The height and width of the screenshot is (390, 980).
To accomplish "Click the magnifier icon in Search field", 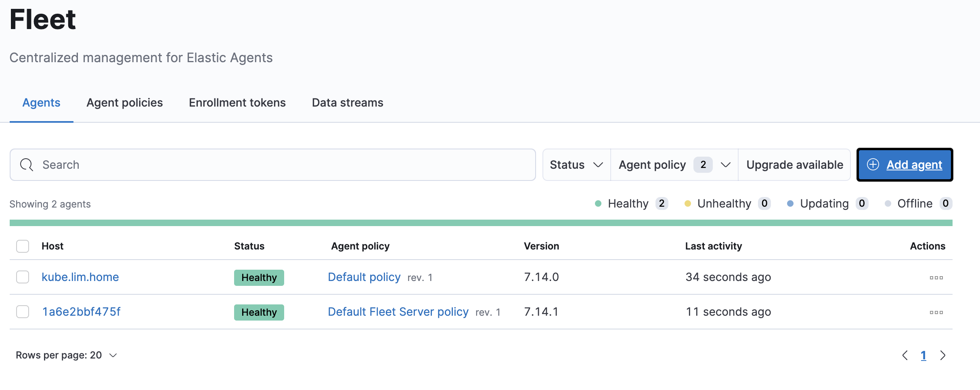I will pos(27,165).
